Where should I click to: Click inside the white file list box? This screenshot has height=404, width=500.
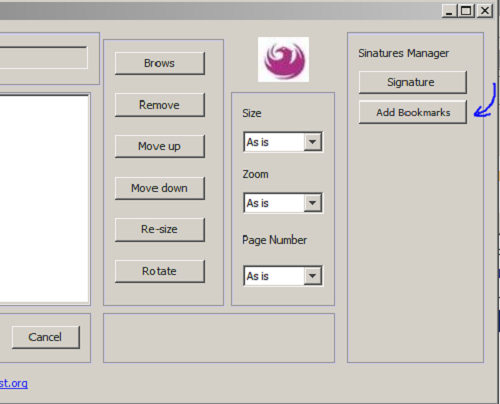(x=44, y=199)
